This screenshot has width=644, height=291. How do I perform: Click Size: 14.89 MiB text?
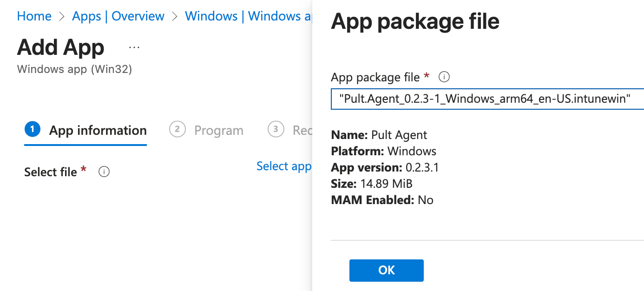(x=372, y=184)
